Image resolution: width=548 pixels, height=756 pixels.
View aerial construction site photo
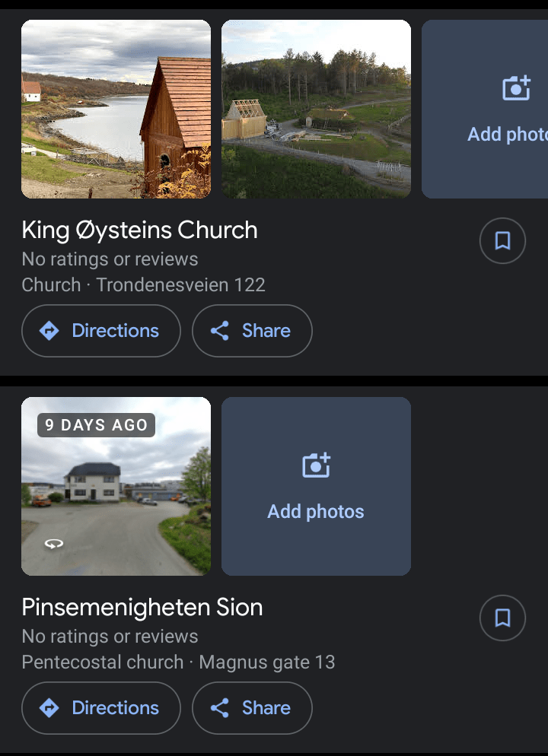(x=316, y=109)
